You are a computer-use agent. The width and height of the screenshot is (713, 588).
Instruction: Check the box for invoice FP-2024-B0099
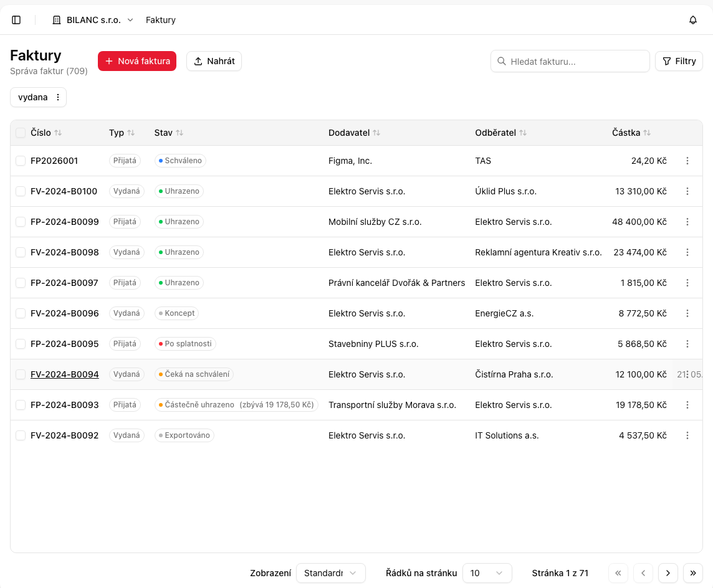21,222
